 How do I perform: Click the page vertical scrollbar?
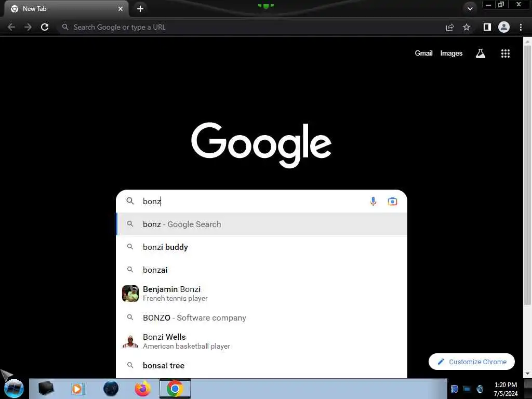click(527, 175)
